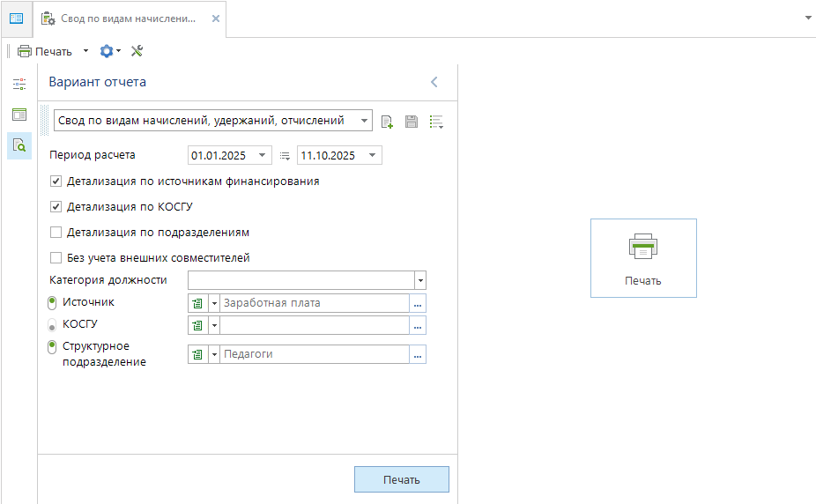
Task: Save report variant with floppy disk icon
Action: [x=412, y=122]
